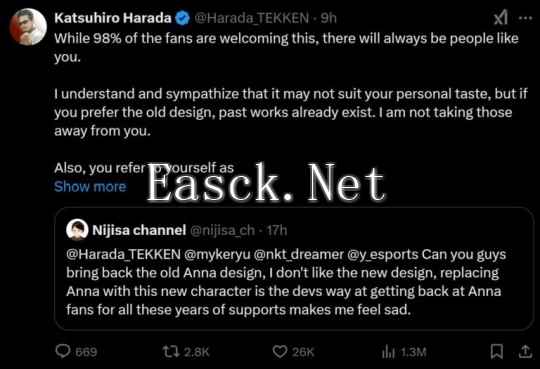Expand tweet with Show more
The height and width of the screenshot is (369, 540).
click(x=91, y=186)
